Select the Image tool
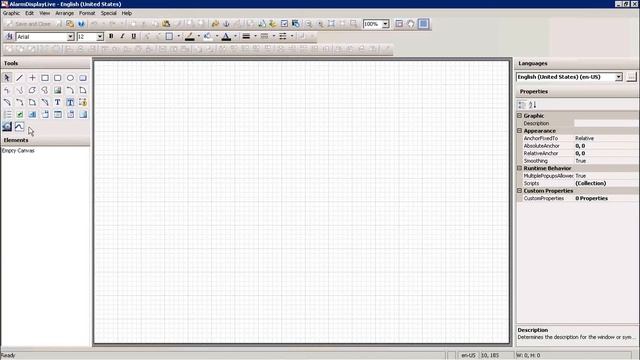Screen dimensions: 640x360 (x=58, y=90)
